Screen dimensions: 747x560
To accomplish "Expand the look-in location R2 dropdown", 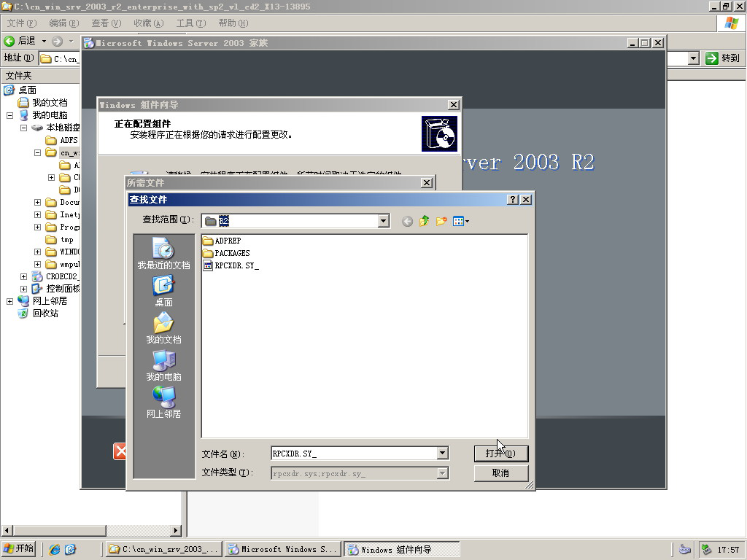I will click(x=384, y=221).
